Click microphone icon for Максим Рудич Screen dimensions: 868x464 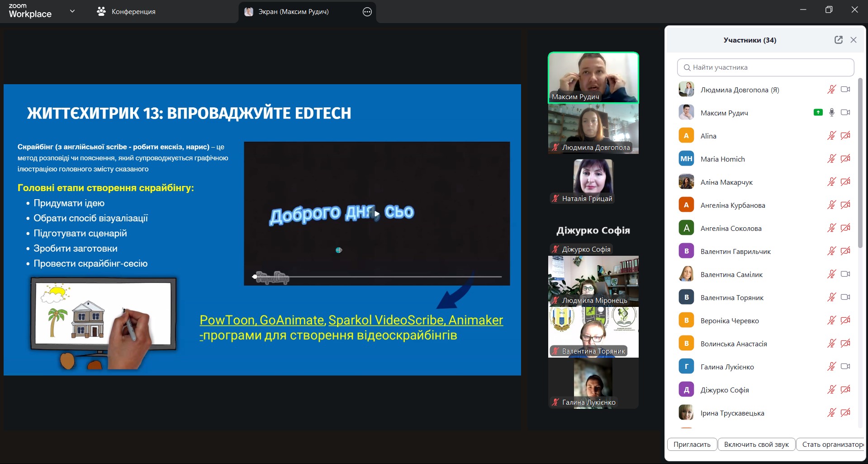click(831, 112)
